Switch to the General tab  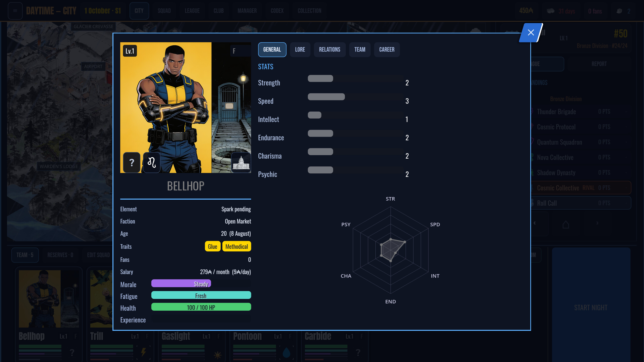pos(272,50)
